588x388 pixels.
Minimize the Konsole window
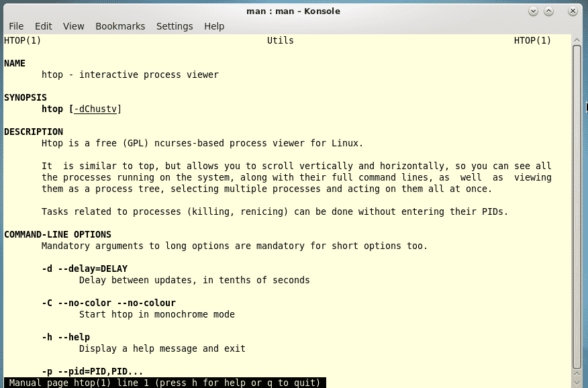click(533, 11)
